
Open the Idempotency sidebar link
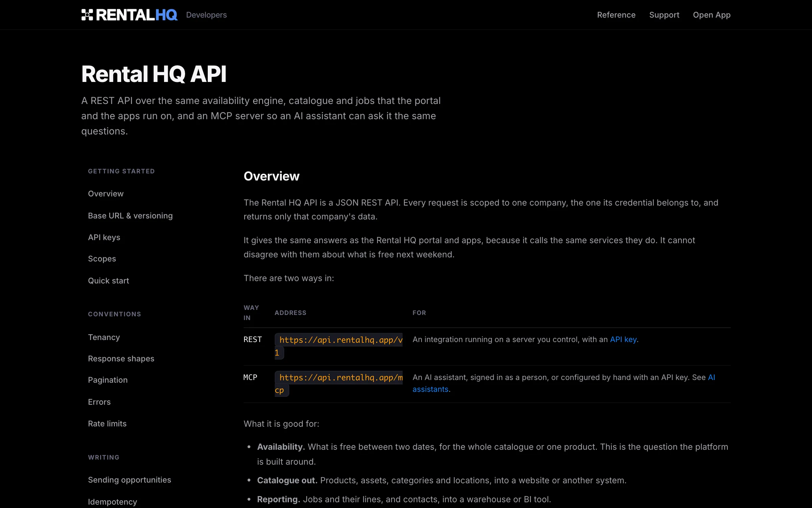(113, 502)
